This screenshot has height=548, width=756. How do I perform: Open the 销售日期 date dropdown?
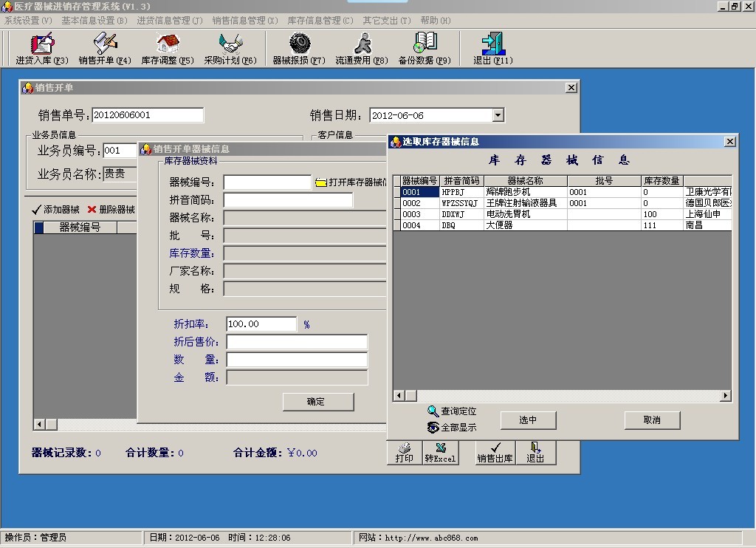point(498,114)
